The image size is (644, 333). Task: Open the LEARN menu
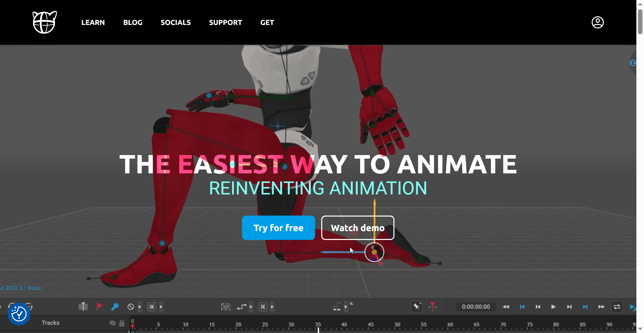click(93, 22)
